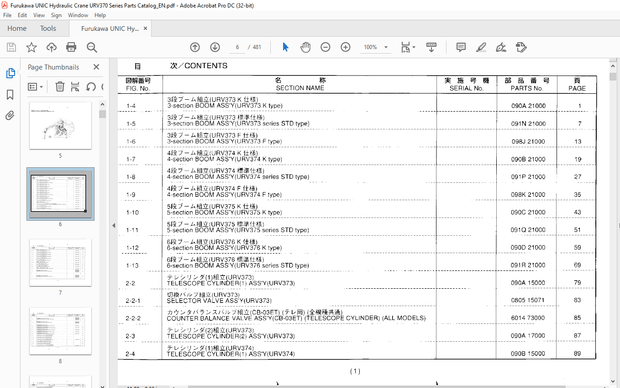Click document scrollbar down arrow
The height and width of the screenshot is (388, 620).
613,382
